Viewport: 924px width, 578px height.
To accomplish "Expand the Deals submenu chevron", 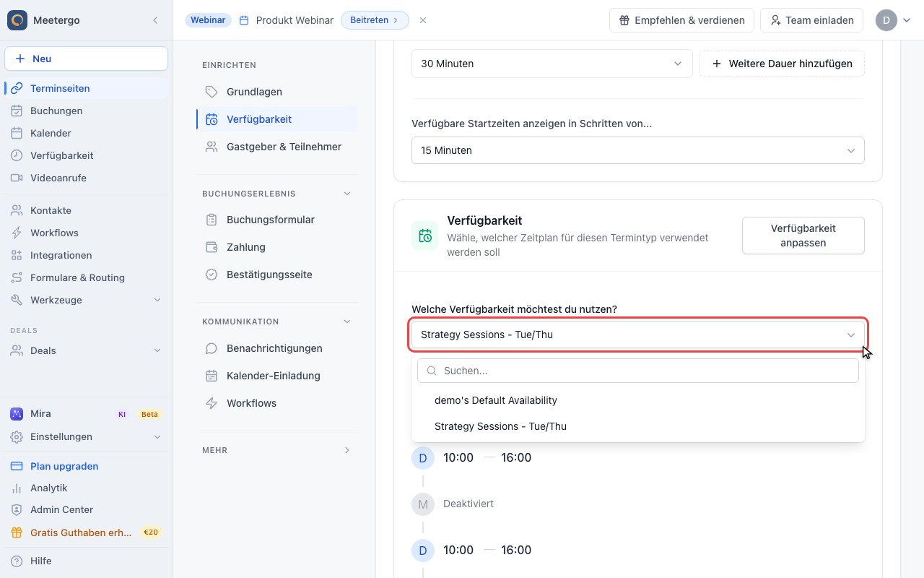I will pyautogui.click(x=157, y=350).
